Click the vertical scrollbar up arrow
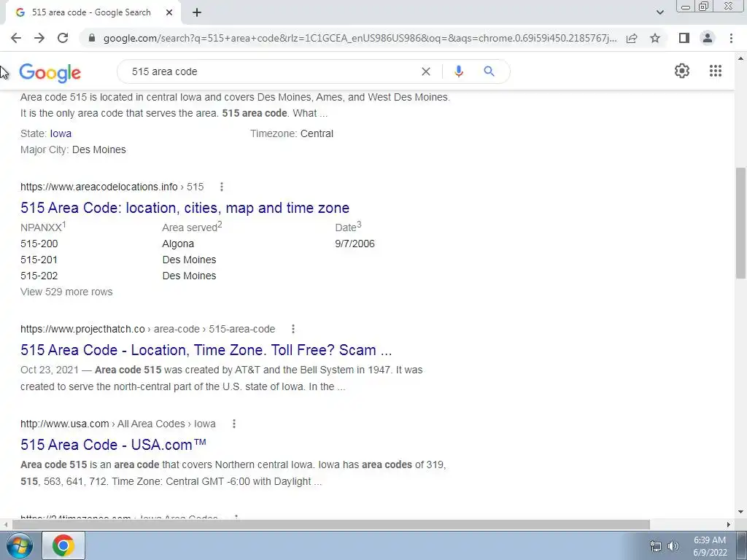Viewport: 747px width, 560px height. [741, 58]
